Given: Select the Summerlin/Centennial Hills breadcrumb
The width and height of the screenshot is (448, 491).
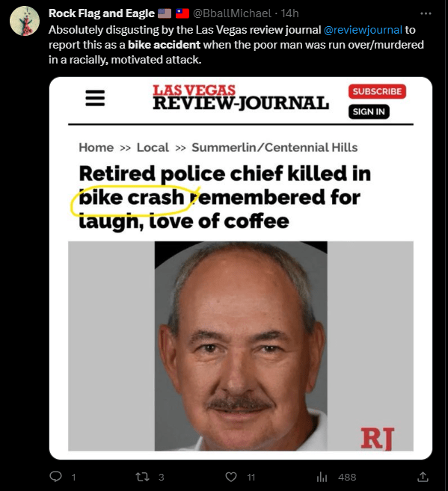Looking at the screenshot, I should (x=274, y=147).
